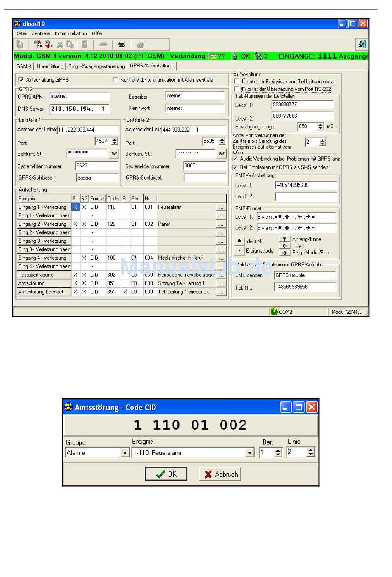Screen dimensions: 392x577
Task: Click the read-data toolbar icon, first red-arrow icon
Action: (38, 45)
